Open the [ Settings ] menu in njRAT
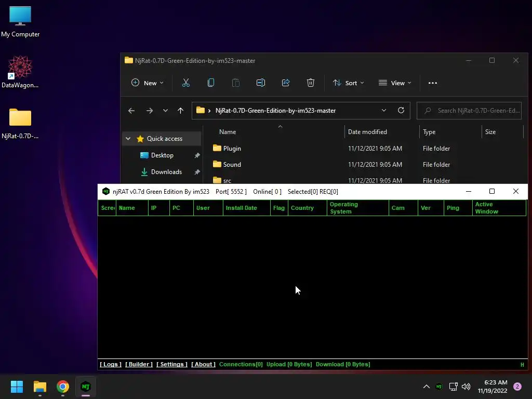The height and width of the screenshot is (399, 532). pos(171,364)
